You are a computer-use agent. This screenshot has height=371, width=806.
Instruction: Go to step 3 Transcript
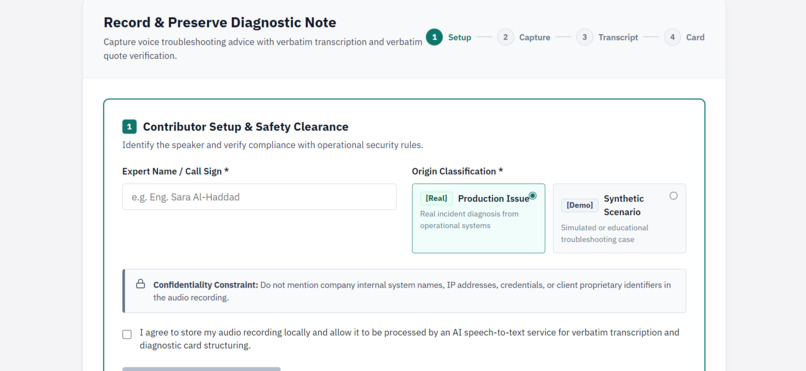[607, 37]
